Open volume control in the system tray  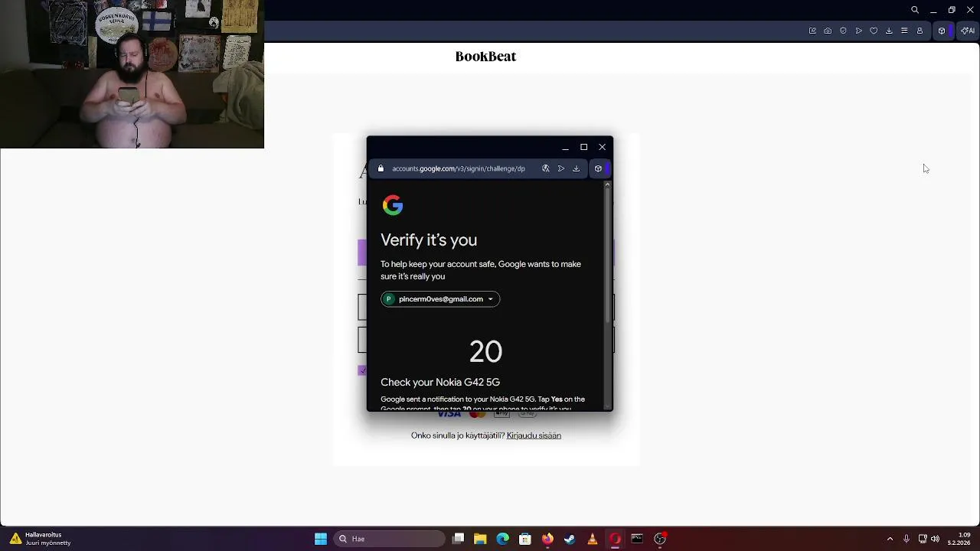tap(935, 539)
